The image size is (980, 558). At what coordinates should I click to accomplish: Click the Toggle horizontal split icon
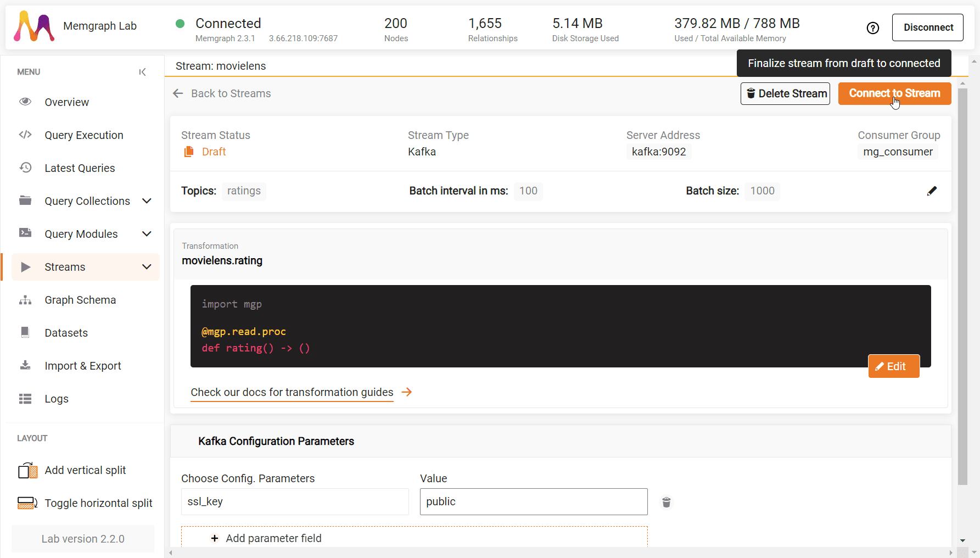tap(27, 503)
